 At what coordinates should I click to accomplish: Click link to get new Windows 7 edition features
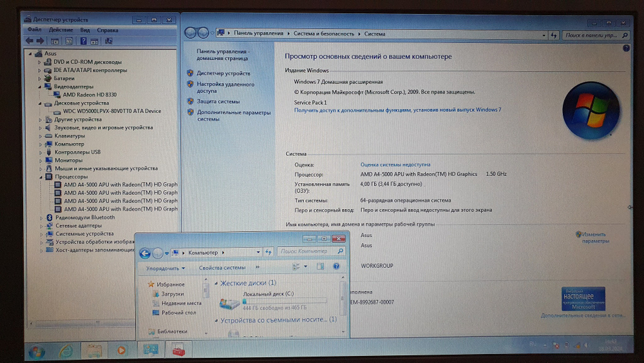[397, 110]
